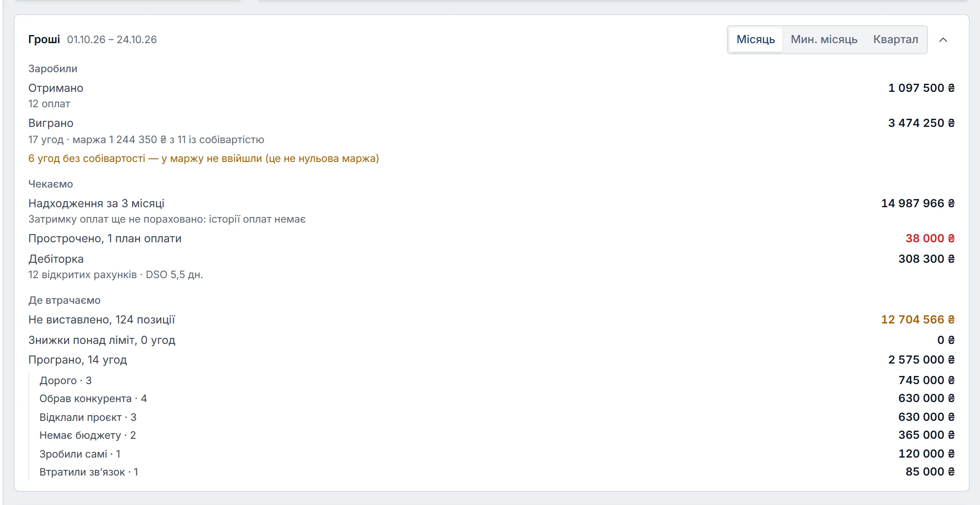
Task: Switch to Мин. місяць period
Action: [824, 39]
